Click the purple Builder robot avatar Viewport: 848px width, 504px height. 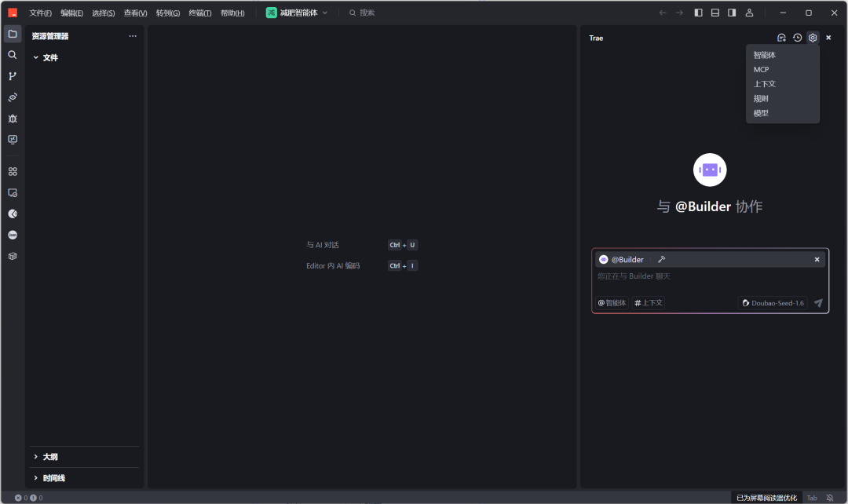pos(710,170)
